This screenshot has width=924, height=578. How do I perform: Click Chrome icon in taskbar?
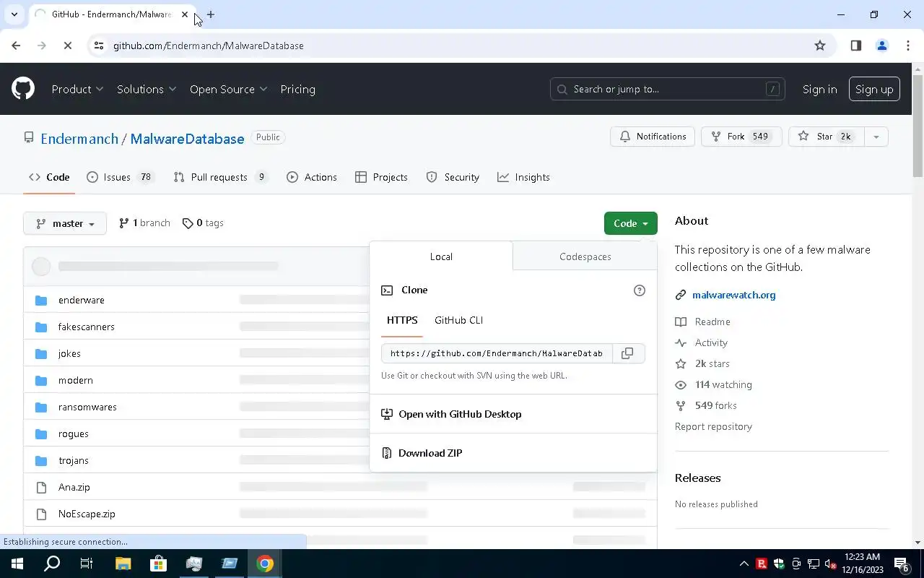pyautogui.click(x=265, y=564)
